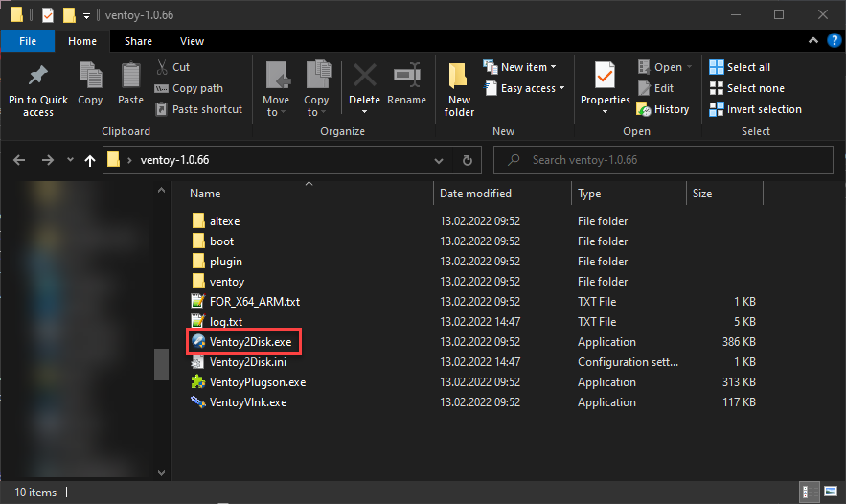
Task: Click Select all in Select group
Action: coord(740,67)
